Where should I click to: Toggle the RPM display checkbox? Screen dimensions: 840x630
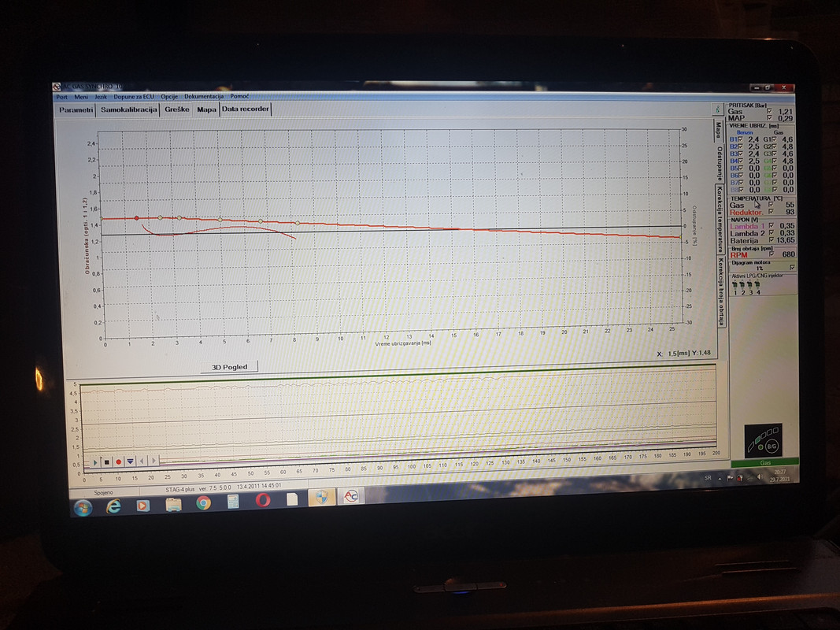point(772,254)
